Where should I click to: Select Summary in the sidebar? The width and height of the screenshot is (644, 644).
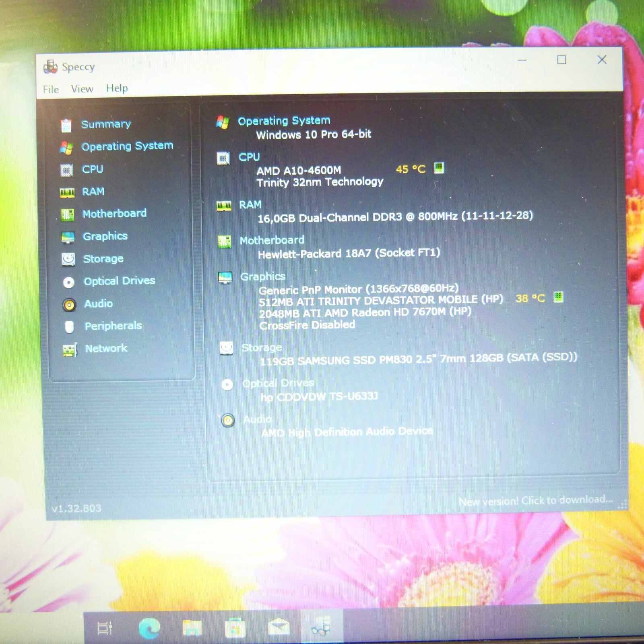pos(106,124)
